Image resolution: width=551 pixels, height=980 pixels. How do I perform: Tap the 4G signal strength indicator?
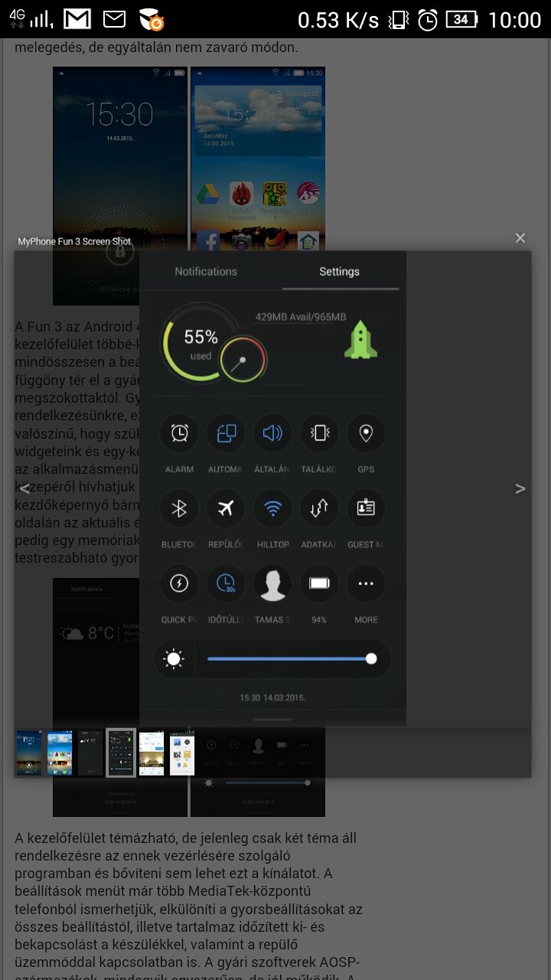(x=31, y=19)
